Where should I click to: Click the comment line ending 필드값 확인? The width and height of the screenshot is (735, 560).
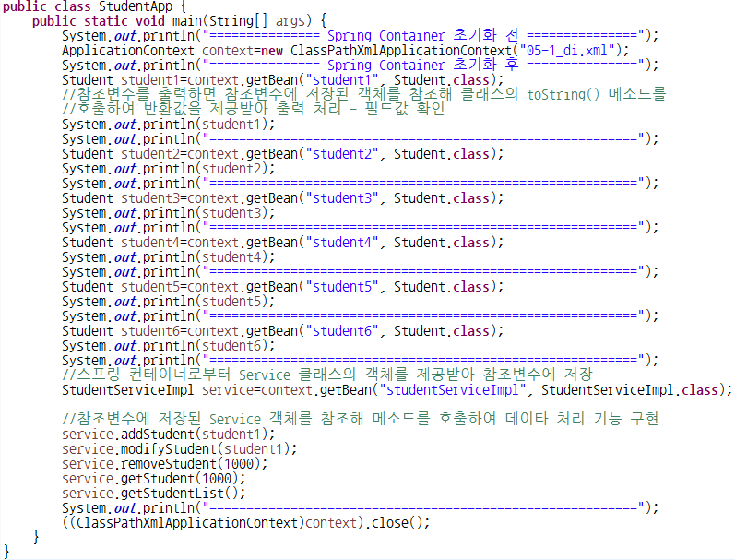[x=253, y=109]
